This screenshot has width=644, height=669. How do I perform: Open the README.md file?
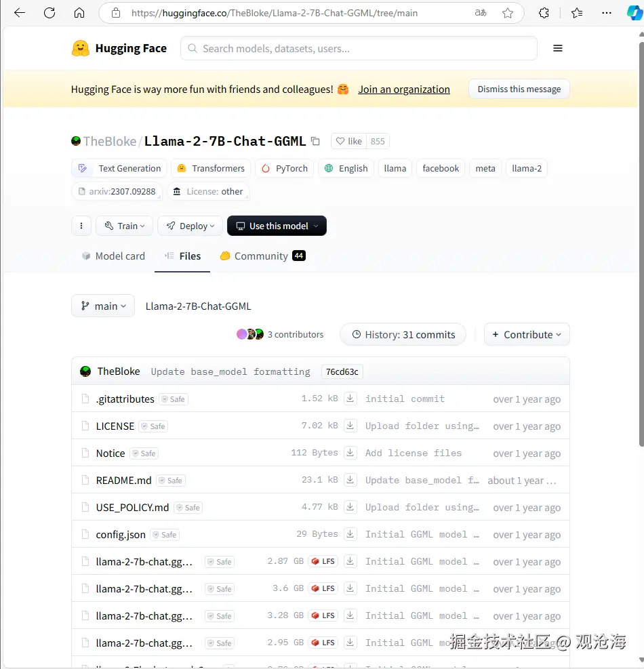[x=124, y=481]
